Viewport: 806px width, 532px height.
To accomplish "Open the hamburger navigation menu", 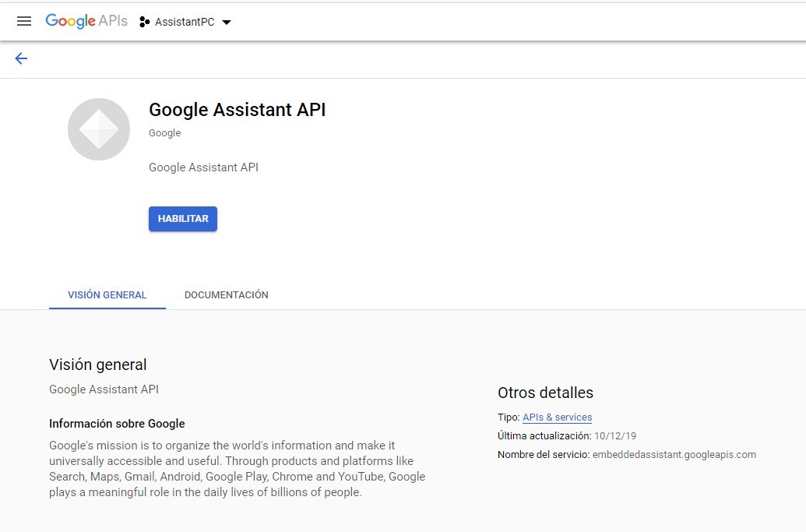I will click(24, 21).
